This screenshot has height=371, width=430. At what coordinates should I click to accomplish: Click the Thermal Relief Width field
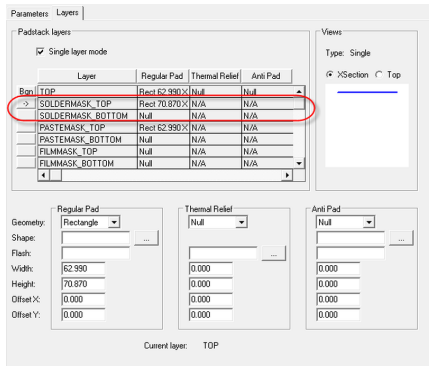pos(211,268)
